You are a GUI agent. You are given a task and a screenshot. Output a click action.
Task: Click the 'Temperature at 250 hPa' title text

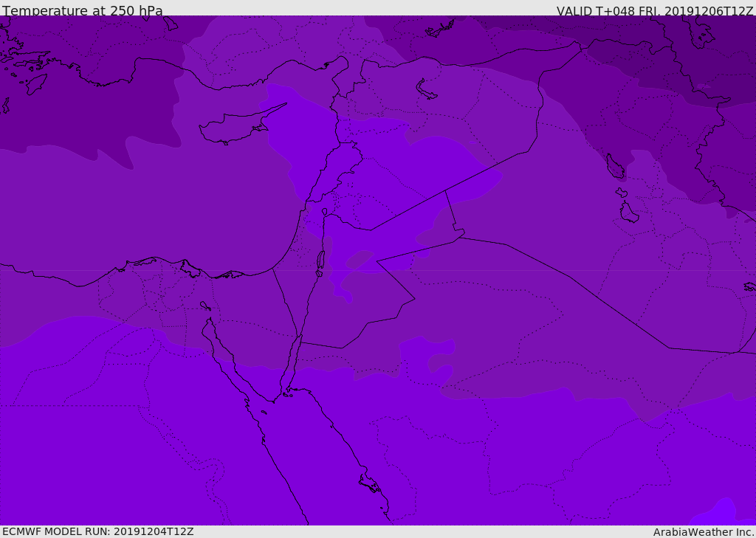(83, 10)
